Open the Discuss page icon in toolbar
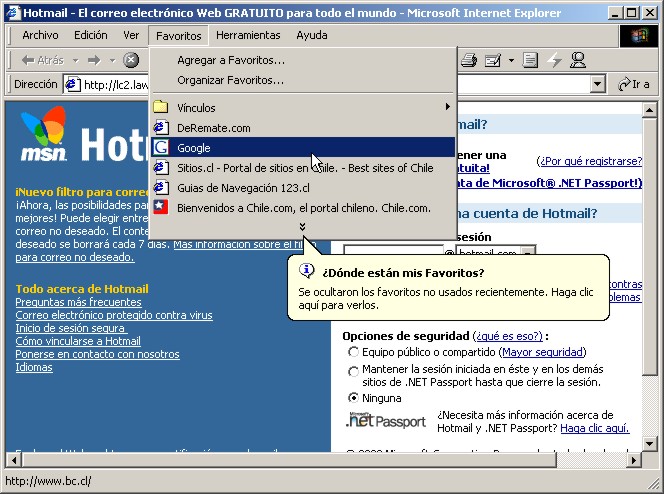The height and width of the screenshot is (494, 664). (530, 60)
